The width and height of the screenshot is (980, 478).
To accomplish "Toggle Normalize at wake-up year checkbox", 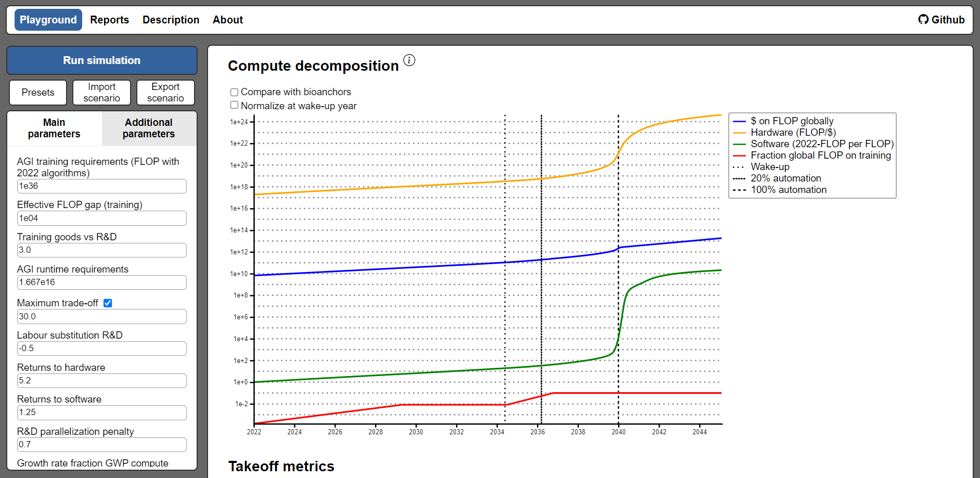I will point(235,105).
